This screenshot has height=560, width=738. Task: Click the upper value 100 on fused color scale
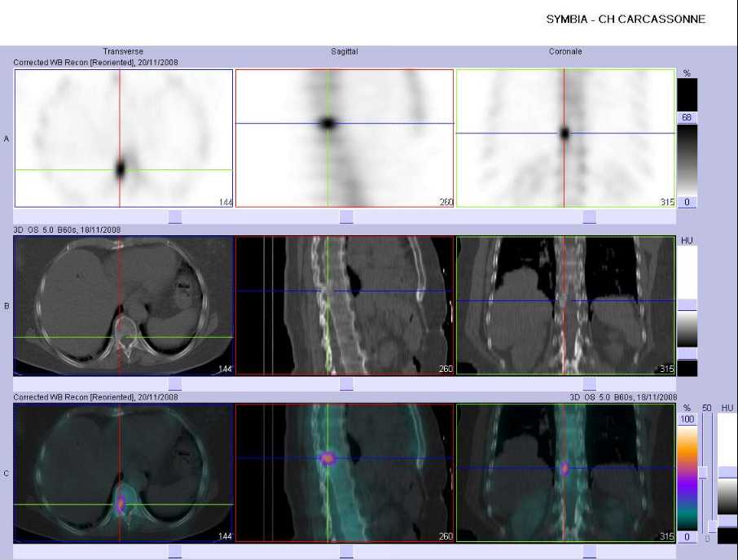tap(687, 419)
